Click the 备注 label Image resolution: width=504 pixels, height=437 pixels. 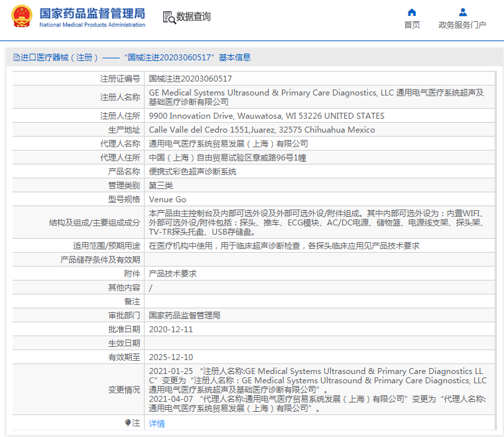coord(132,302)
